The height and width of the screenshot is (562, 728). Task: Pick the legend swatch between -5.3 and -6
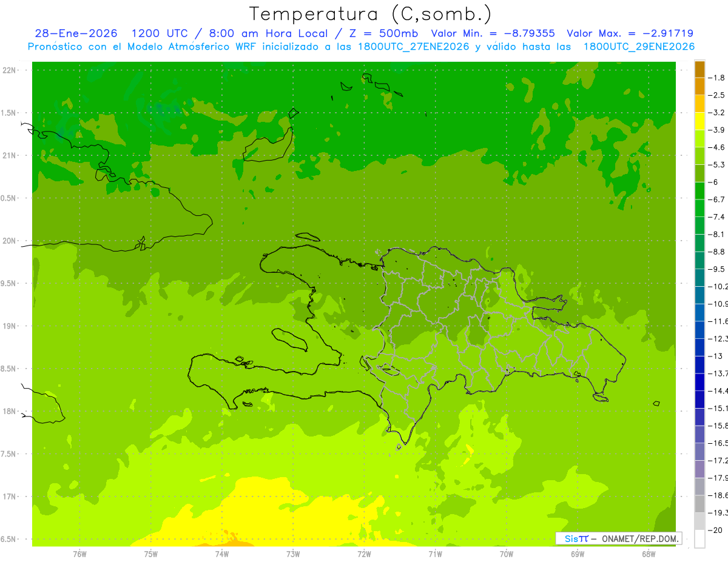(x=699, y=173)
